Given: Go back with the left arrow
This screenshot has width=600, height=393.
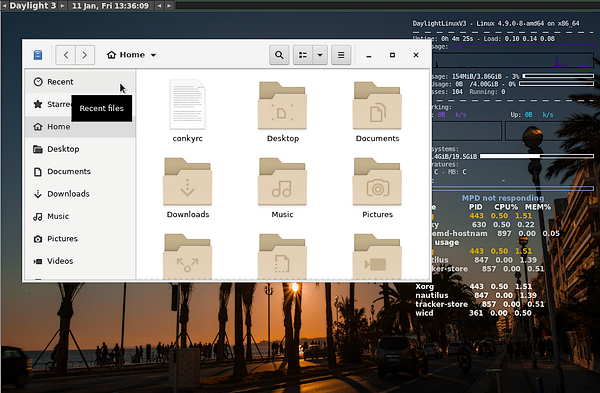Looking at the screenshot, I should 66,55.
